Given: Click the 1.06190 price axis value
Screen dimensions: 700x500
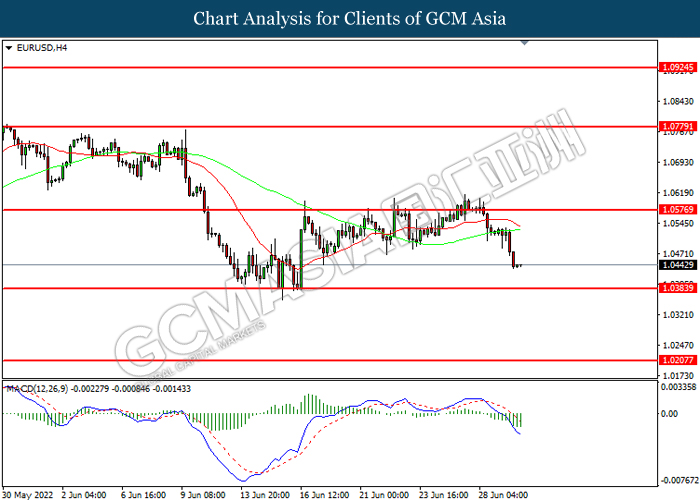Looking at the screenshot, I should click(x=678, y=193).
